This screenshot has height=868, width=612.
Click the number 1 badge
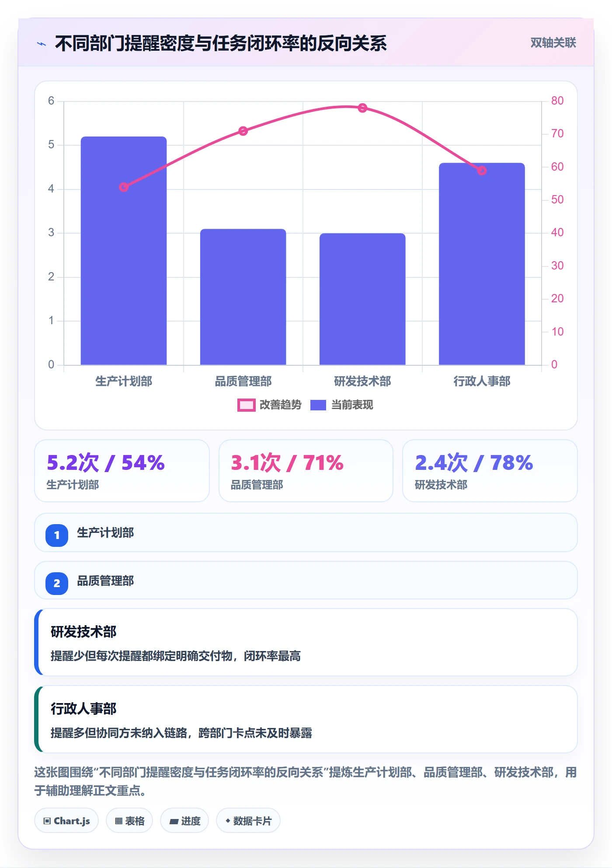pos(57,535)
